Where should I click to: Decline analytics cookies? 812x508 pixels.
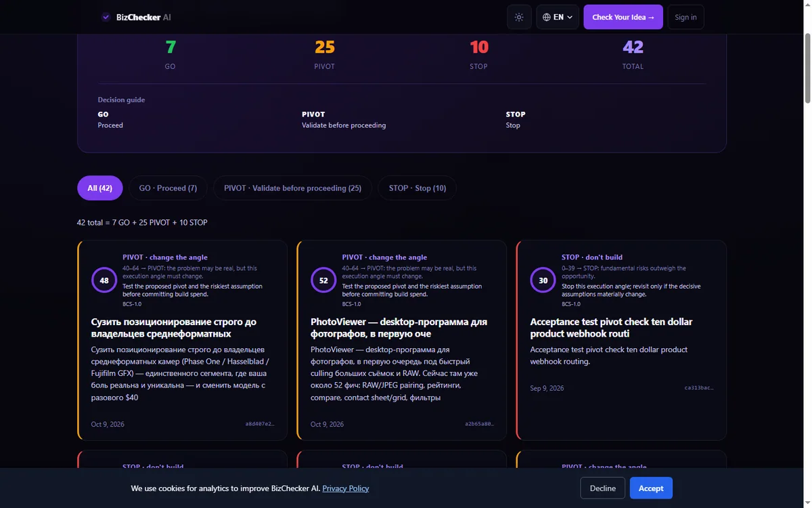click(603, 488)
